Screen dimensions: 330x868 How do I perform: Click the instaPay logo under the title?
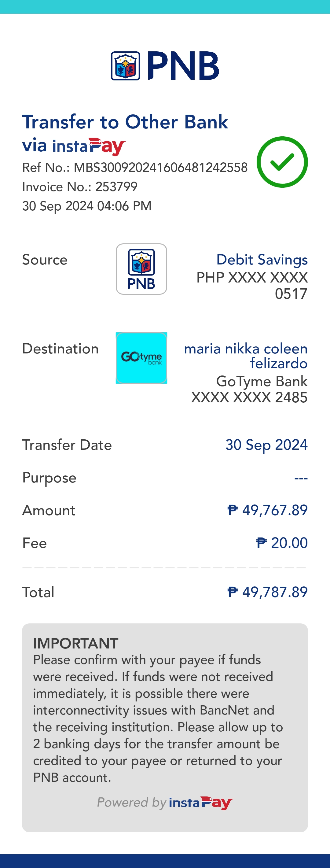tap(89, 146)
